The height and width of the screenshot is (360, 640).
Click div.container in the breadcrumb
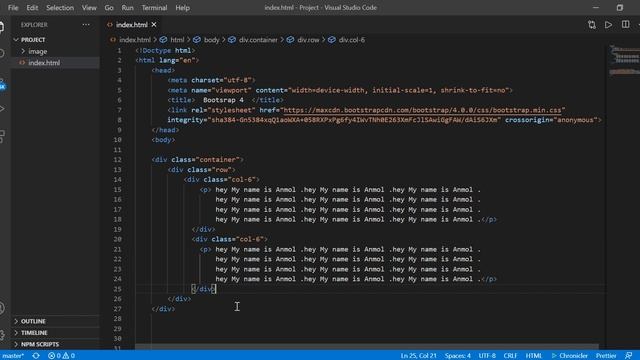tap(258, 40)
